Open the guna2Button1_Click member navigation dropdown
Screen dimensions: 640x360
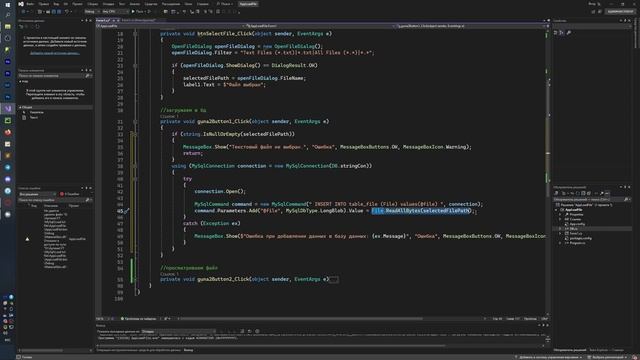470,26
